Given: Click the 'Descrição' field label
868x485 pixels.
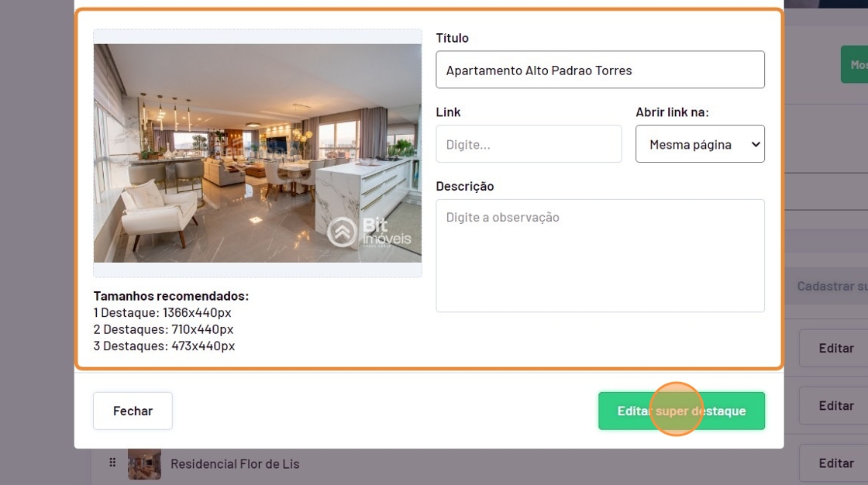Looking at the screenshot, I should click(x=465, y=187).
